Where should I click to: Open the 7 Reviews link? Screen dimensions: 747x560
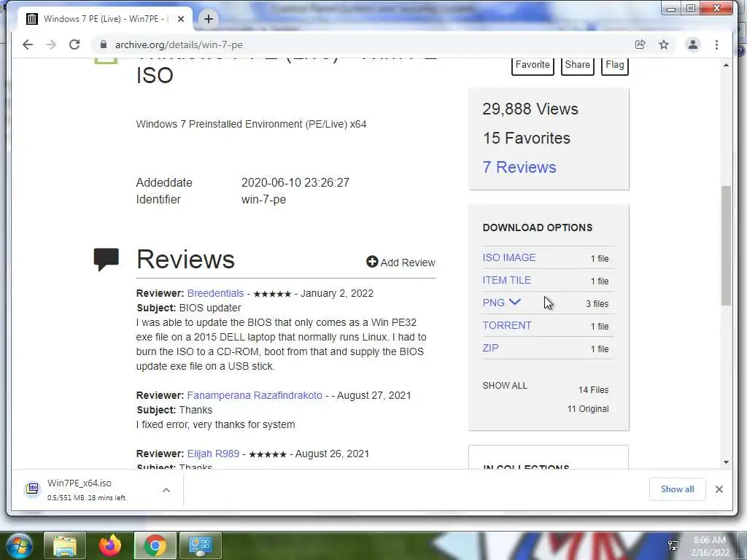pos(519,167)
